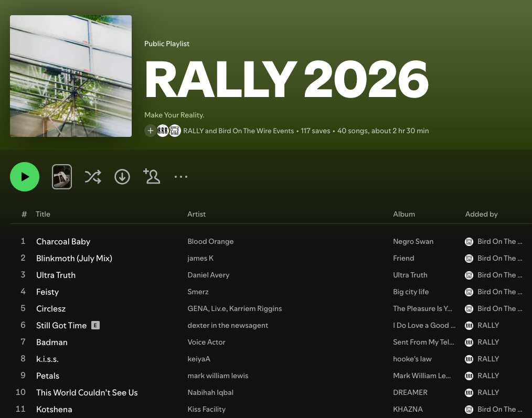532x418 pixels.
Task: Select the track Charcoal Baby
Action: (x=63, y=242)
